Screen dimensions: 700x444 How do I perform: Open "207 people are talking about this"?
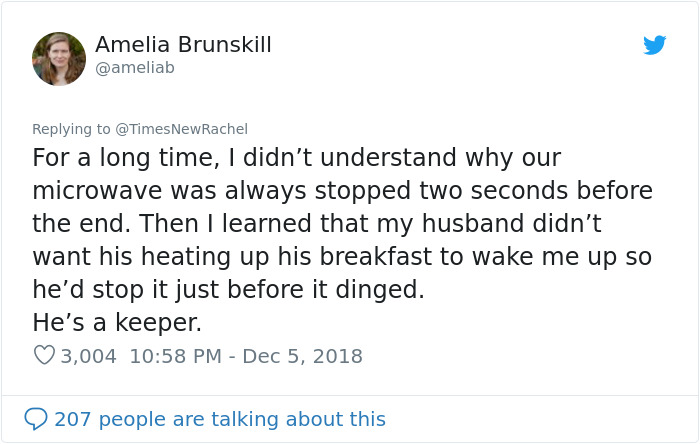(219, 419)
